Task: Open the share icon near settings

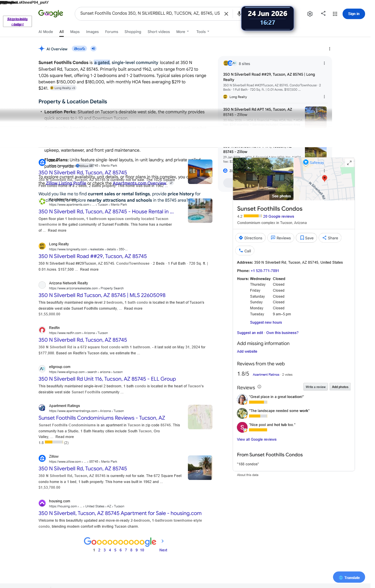Action: click(x=323, y=13)
